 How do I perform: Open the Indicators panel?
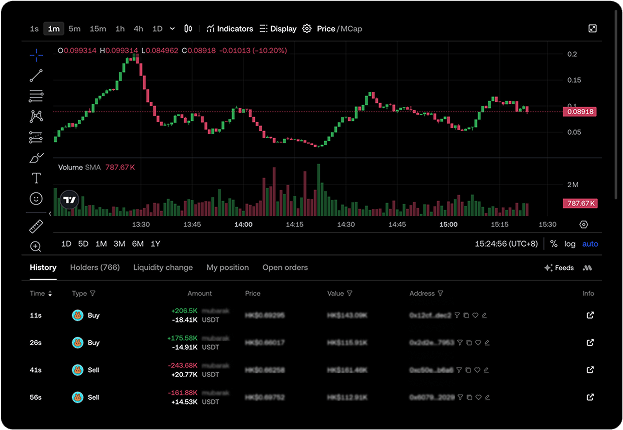click(230, 29)
